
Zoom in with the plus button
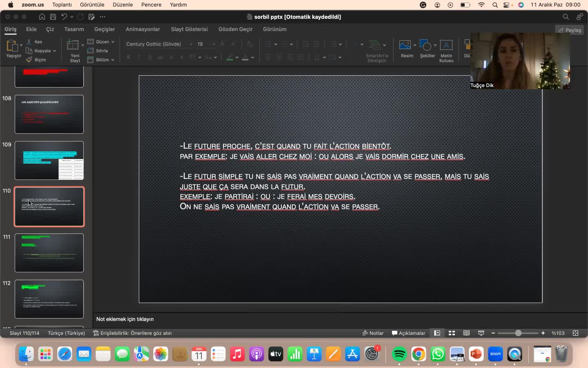(543, 333)
